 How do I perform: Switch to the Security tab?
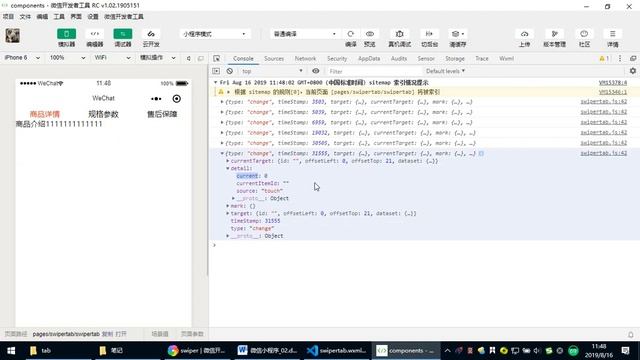337,59
